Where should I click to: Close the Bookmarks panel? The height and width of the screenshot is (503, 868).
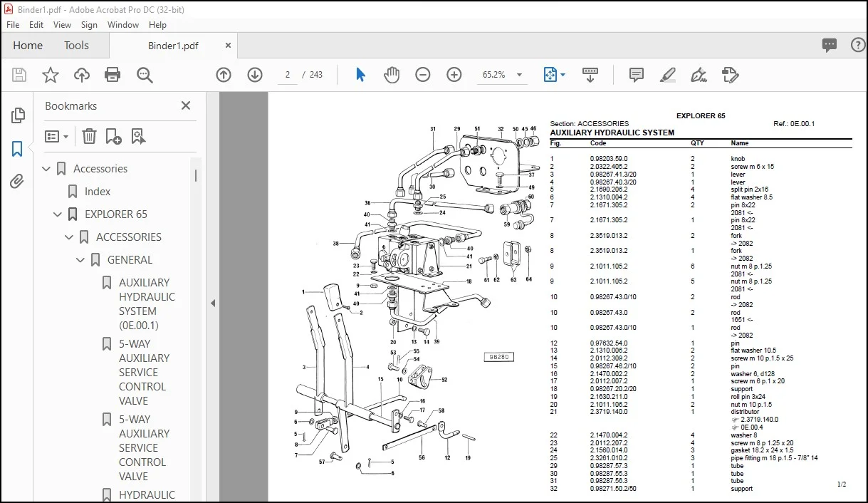pyautogui.click(x=186, y=105)
